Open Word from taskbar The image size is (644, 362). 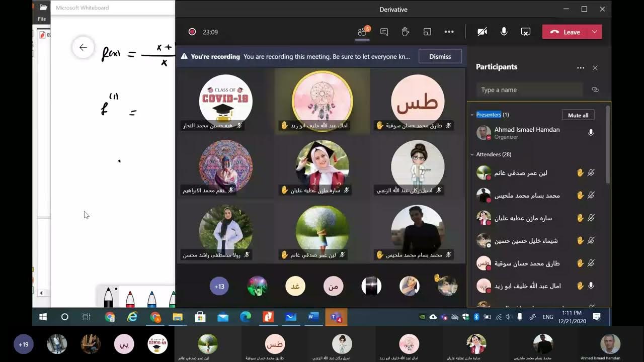[313, 317]
